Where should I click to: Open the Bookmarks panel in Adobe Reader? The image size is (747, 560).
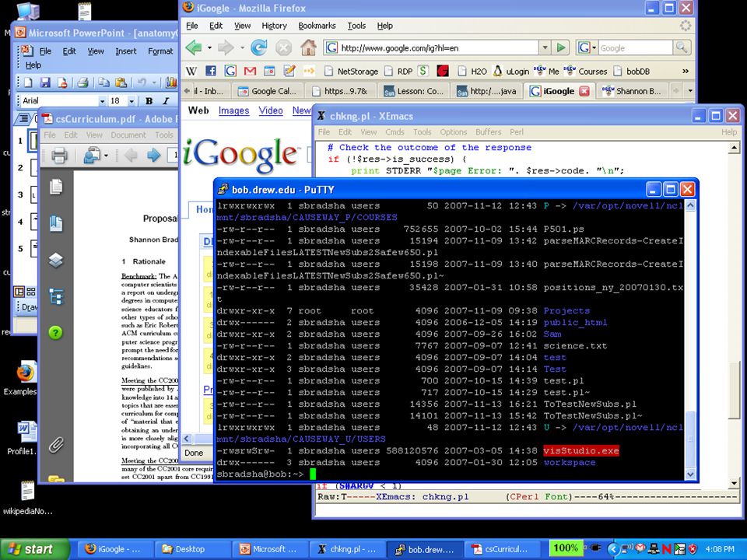(x=56, y=223)
